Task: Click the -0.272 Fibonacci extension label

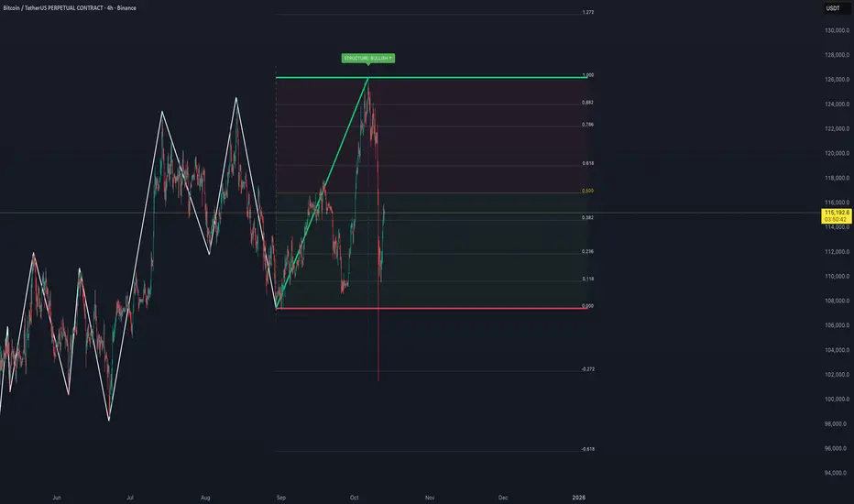Action: click(x=587, y=369)
